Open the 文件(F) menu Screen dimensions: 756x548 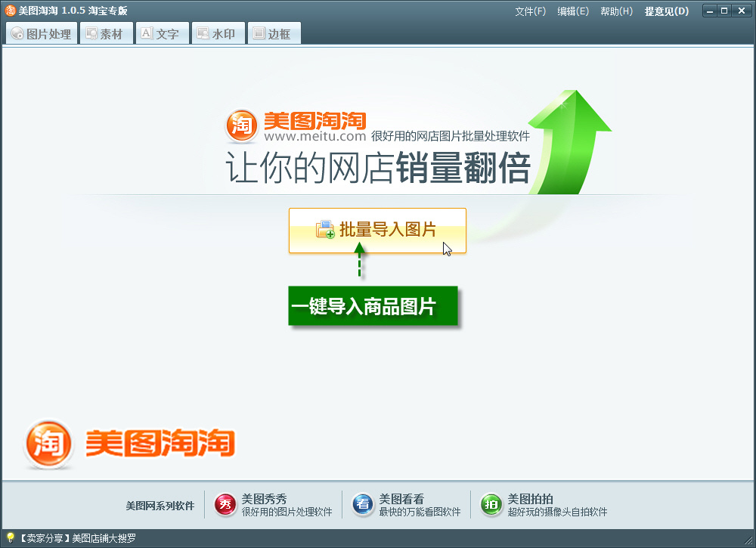[530, 11]
